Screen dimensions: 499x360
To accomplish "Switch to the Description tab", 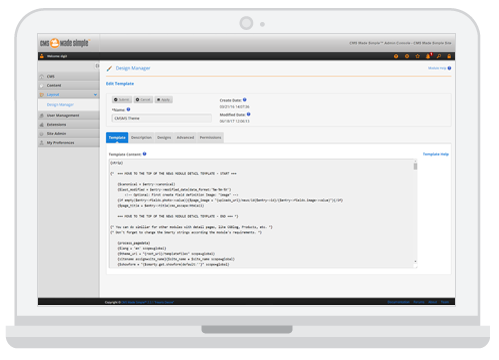I will tap(141, 137).
